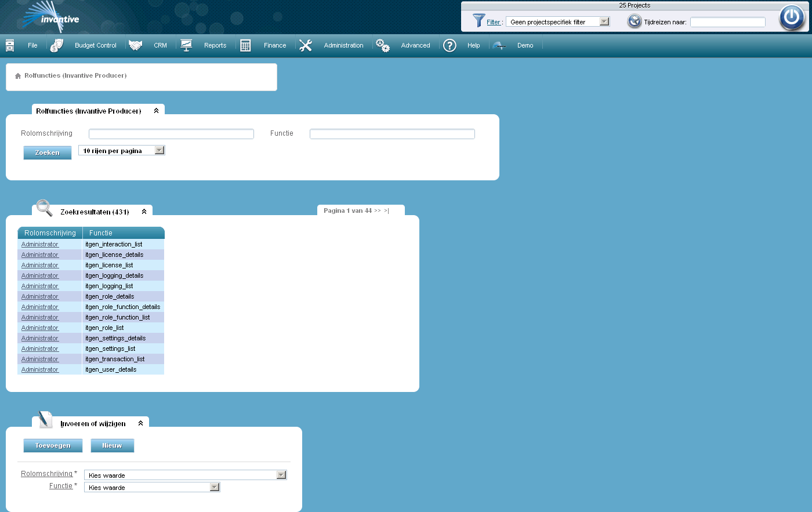Open the Rolomschrijving Kies waarde dropdown
Image resolution: width=812 pixels, height=512 pixels.
[x=186, y=475]
